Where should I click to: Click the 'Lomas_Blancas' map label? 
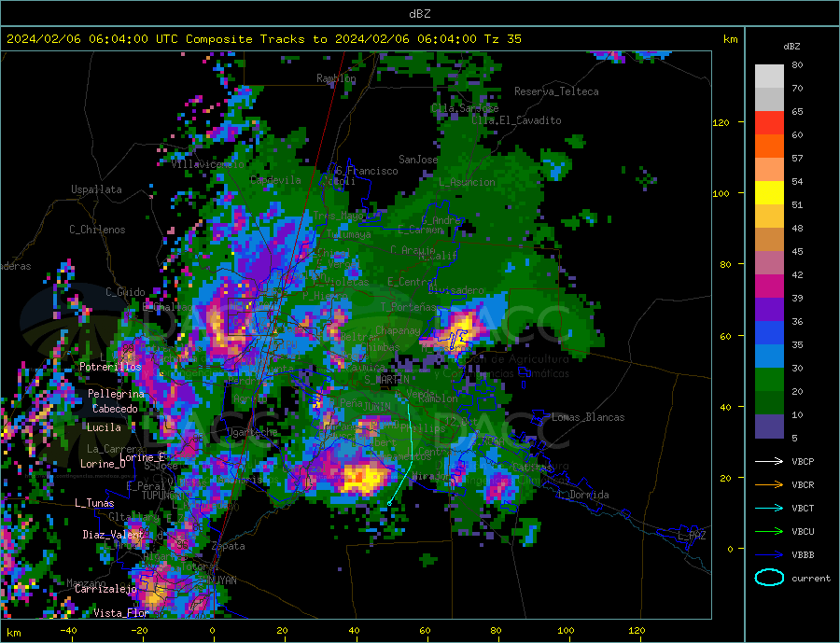click(588, 417)
